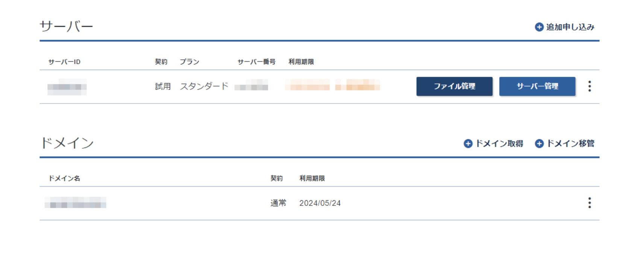Screen dimensions: 644x271
Task: Open the three-dot menu in the domain row
Action: coord(589,203)
